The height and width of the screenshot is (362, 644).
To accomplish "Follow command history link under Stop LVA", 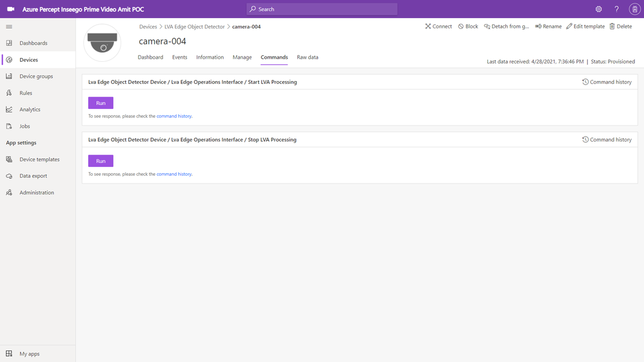I will [174, 174].
